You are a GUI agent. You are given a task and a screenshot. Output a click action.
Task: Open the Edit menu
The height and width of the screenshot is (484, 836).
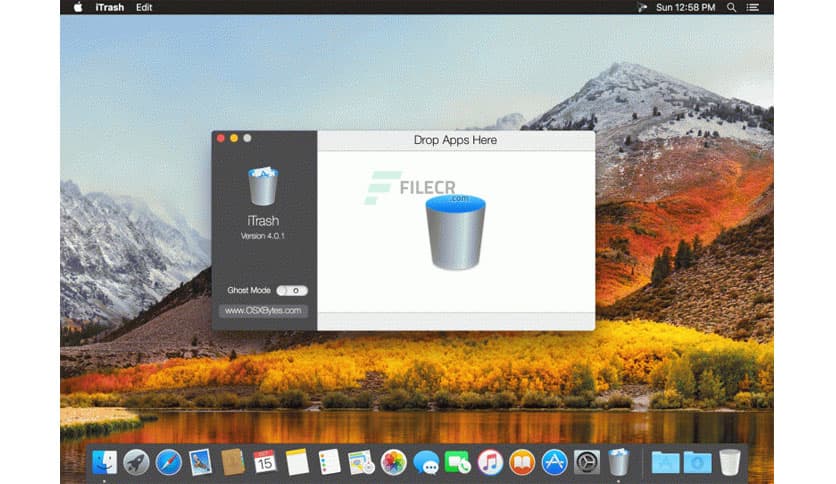click(145, 7)
